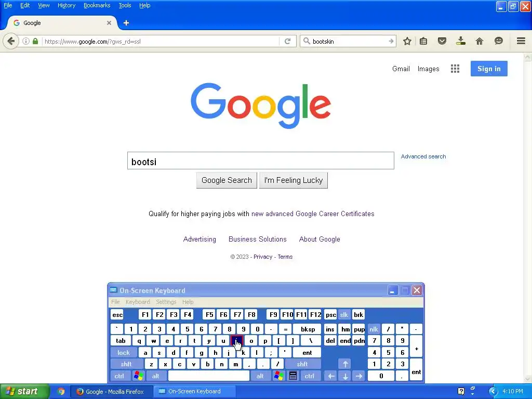Viewport: 532px width, 399px height.
Task: Click up arrow key on on-screen keyboard
Action: tap(345, 364)
